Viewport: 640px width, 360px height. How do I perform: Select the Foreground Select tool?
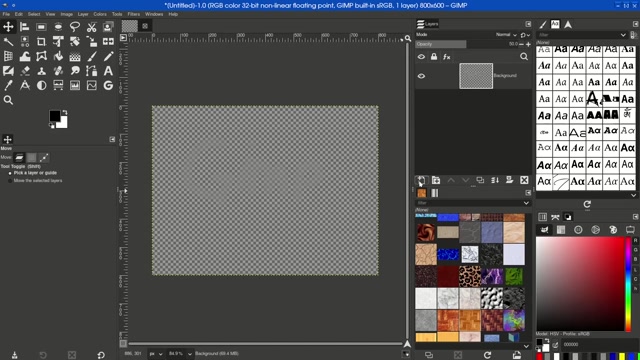(108, 27)
